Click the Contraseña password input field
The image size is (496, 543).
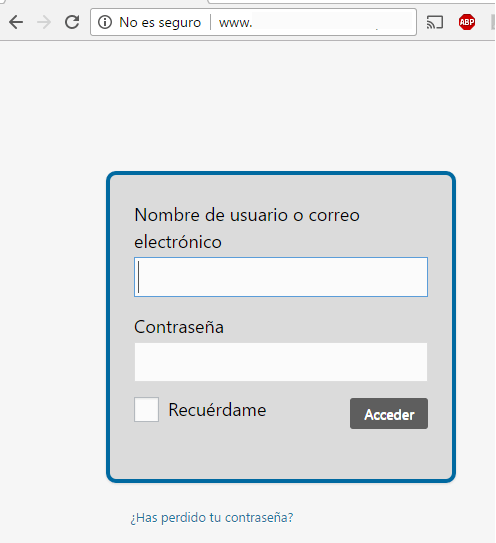[x=281, y=362]
